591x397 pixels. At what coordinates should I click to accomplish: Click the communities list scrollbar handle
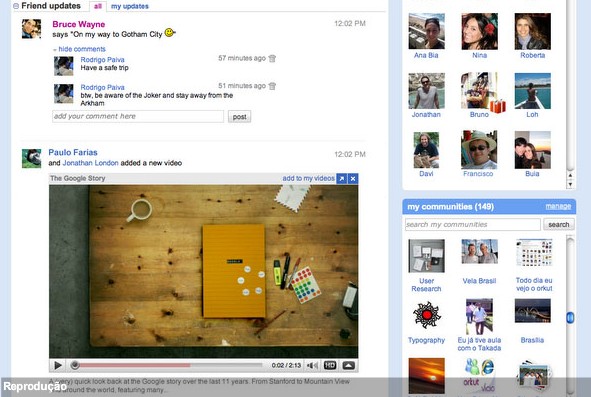coord(570,318)
